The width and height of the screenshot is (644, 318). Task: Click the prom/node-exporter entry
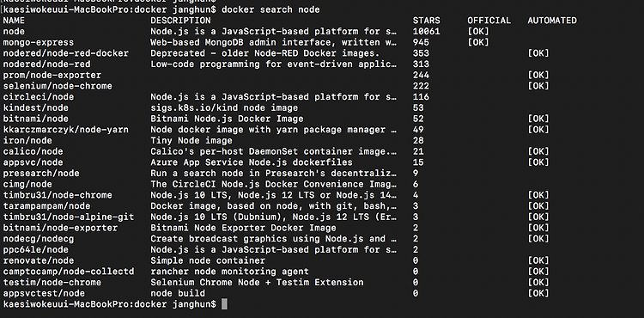[x=52, y=75]
